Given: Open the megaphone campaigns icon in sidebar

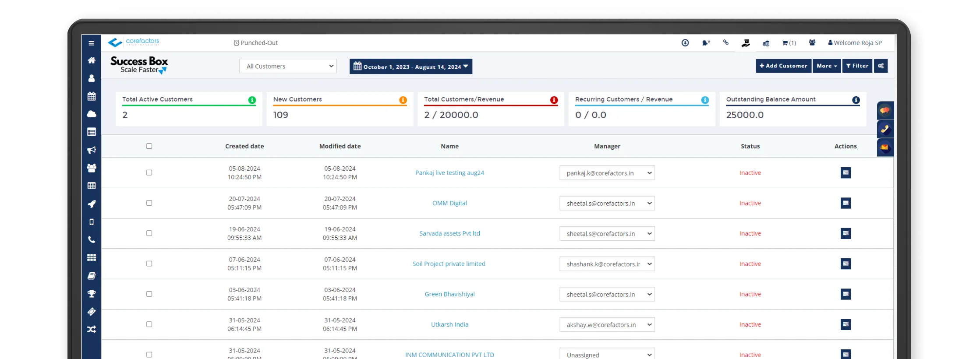Looking at the screenshot, I should coord(91,150).
